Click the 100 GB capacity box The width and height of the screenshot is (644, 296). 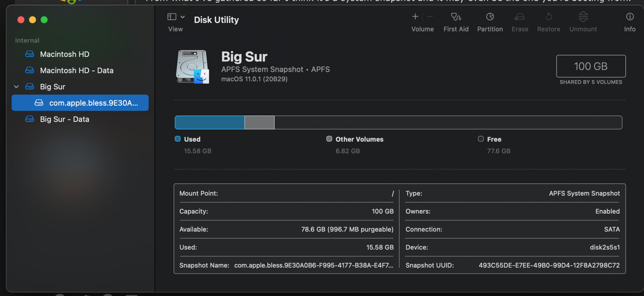click(591, 66)
